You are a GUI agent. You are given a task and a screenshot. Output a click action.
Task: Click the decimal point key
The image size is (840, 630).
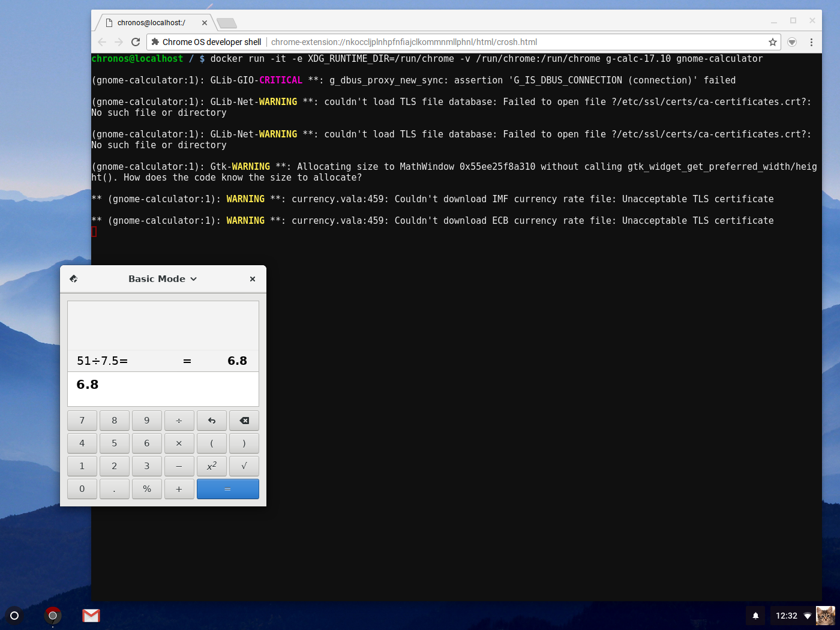[x=115, y=489]
